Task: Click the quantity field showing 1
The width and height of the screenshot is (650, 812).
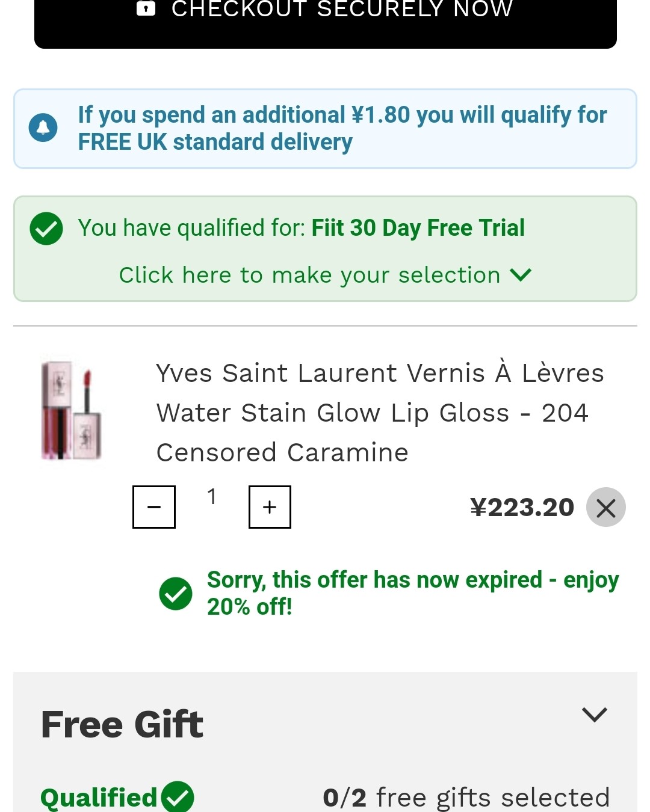Action: (212, 497)
